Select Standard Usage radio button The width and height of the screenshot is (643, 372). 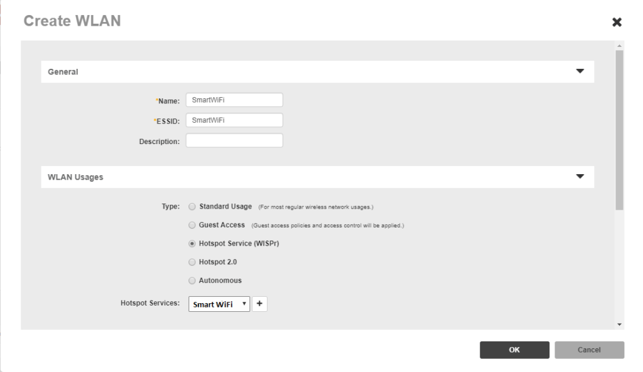click(x=192, y=207)
